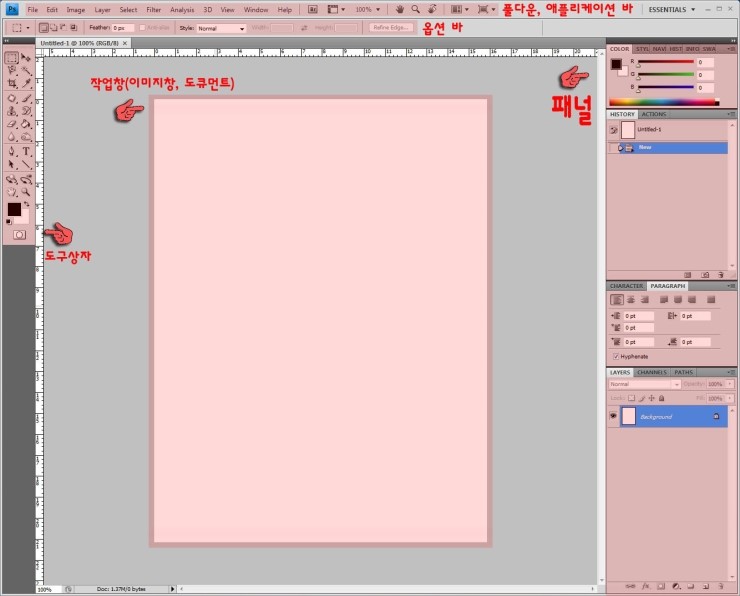Align paragraph text center
740x596 pixels.
(x=631, y=300)
